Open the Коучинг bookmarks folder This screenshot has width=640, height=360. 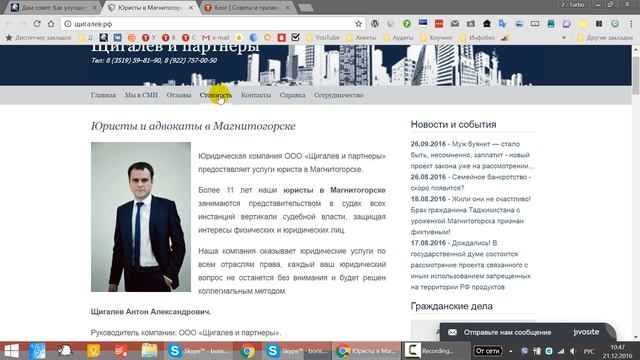click(x=436, y=38)
